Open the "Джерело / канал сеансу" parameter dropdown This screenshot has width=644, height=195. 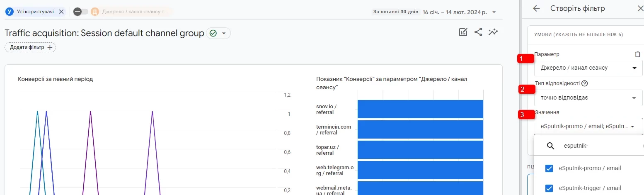588,68
